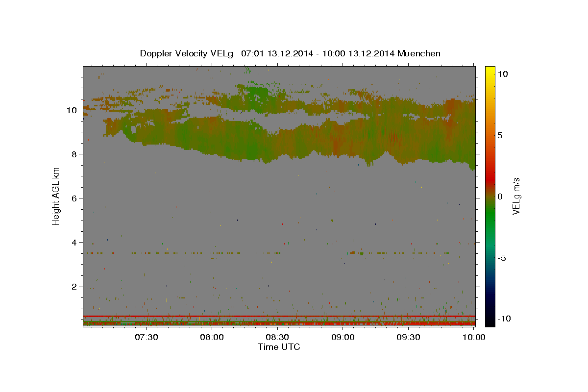
Task: Click the height tick label 4
Action: click(x=75, y=243)
